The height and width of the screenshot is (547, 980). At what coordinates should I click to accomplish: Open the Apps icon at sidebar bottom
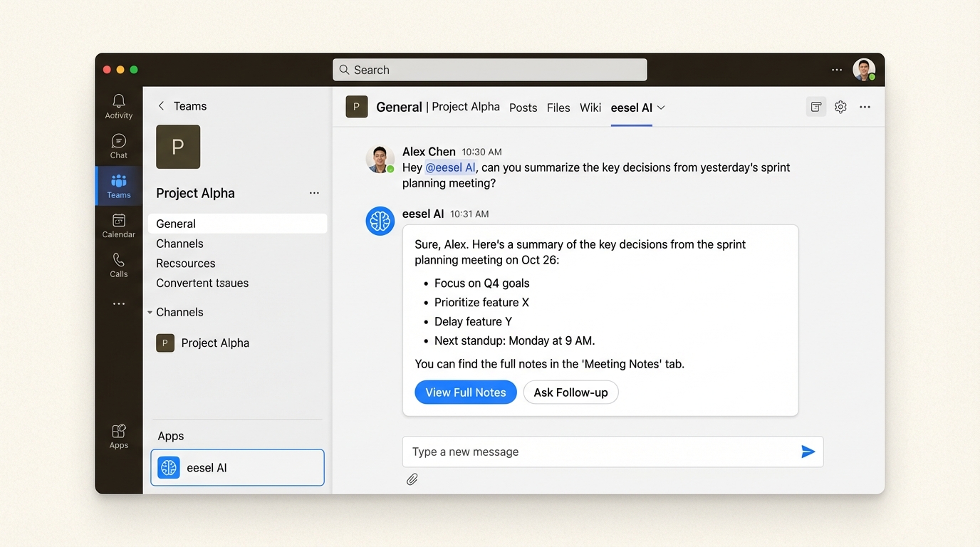118,435
